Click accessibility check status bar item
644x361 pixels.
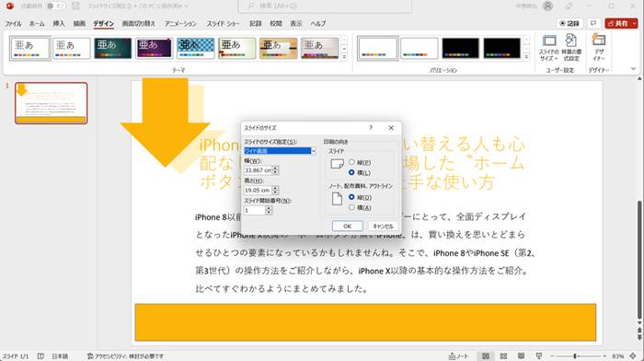click(x=125, y=356)
